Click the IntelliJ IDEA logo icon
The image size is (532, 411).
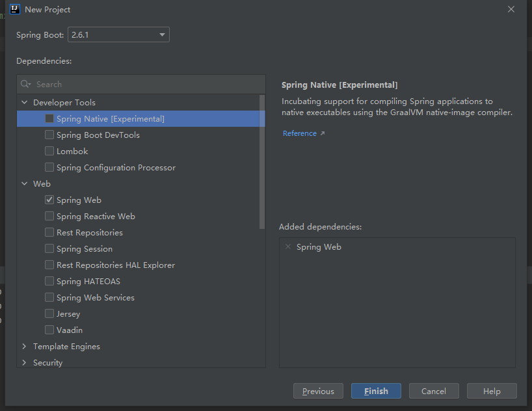pyautogui.click(x=14, y=9)
